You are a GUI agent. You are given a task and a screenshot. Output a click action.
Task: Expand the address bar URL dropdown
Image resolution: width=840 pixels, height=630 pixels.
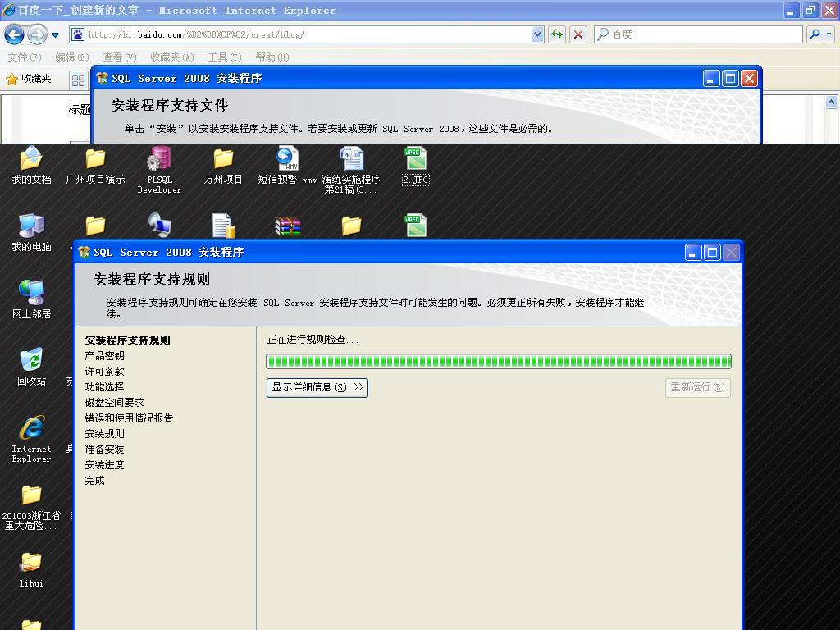click(537, 34)
